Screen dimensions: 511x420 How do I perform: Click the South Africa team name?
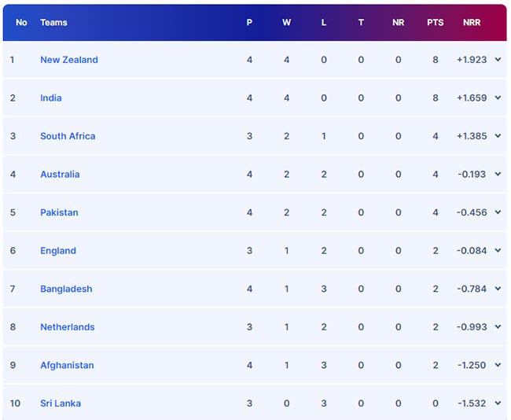(68, 136)
